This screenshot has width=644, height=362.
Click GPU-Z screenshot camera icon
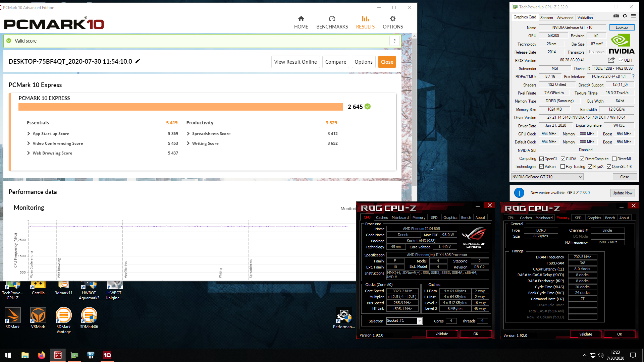click(616, 16)
